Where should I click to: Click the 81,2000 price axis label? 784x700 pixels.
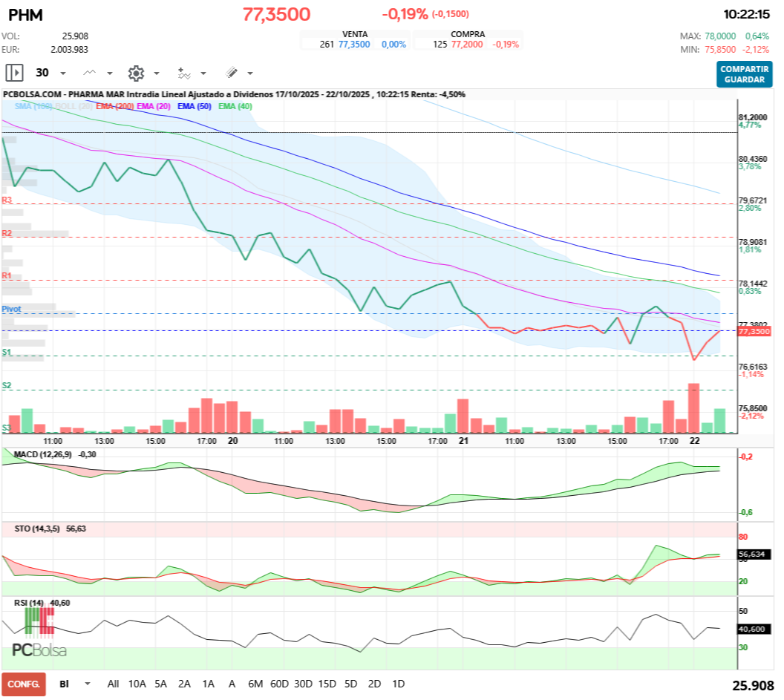[x=753, y=117]
